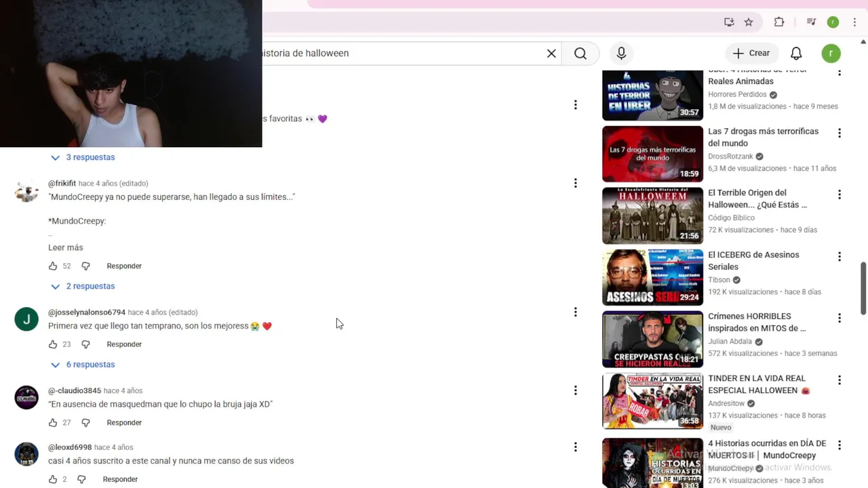868x488 pixels.
Task: Start voice search with the microphone icon
Action: click(621, 54)
